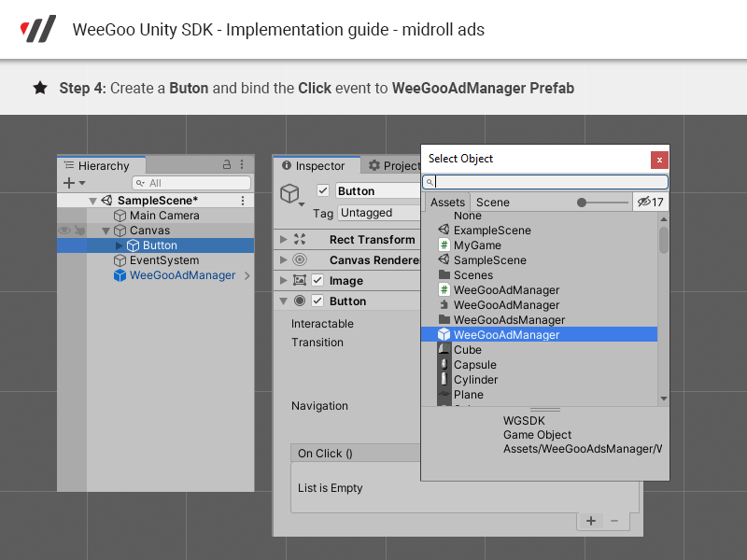Collapse the SampleScene tree node
The image size is (747, 560).
(92, 201)
